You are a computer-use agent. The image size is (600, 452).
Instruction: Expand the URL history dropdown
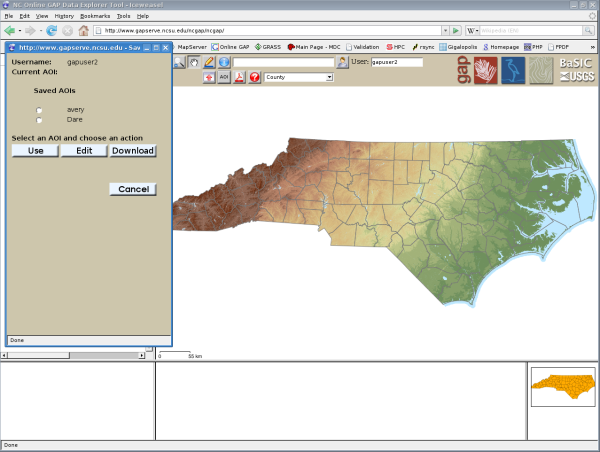(x=445, y=30)
